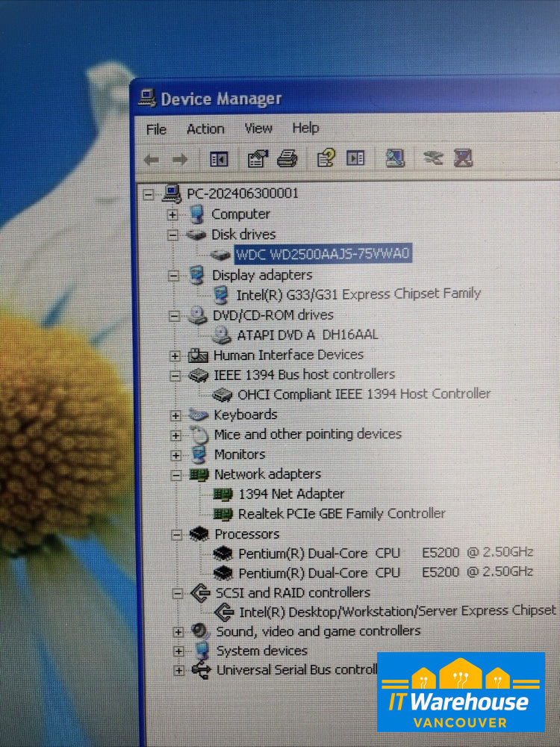This screenshot has height=747, width=560.
Task: Click the Intel G33/G31 display adapter icon
Action: [220, 295]
